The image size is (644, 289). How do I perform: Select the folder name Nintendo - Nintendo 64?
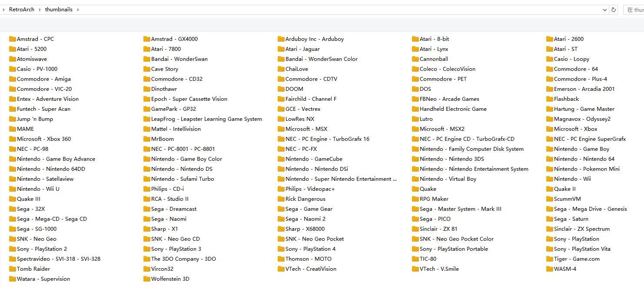(584, 159)
